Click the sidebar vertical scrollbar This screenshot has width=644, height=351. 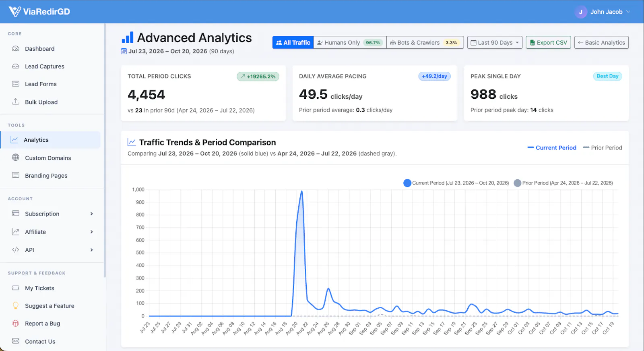click(x=105, y=151)
